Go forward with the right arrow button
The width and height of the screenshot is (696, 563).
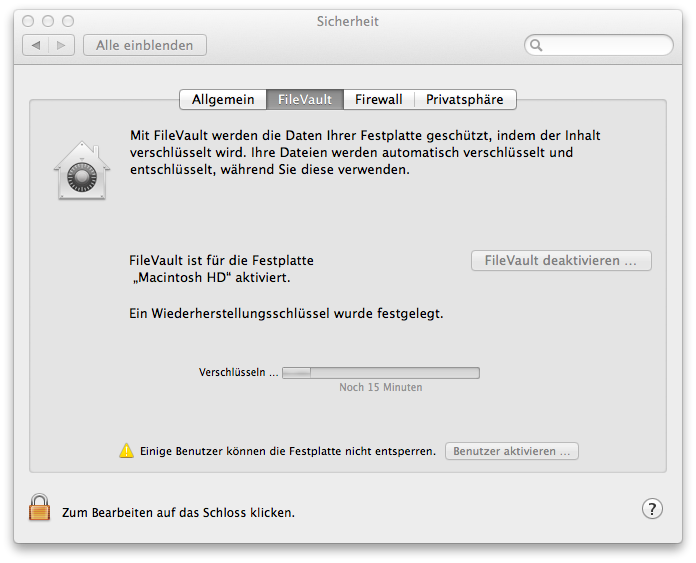(62, 45)
